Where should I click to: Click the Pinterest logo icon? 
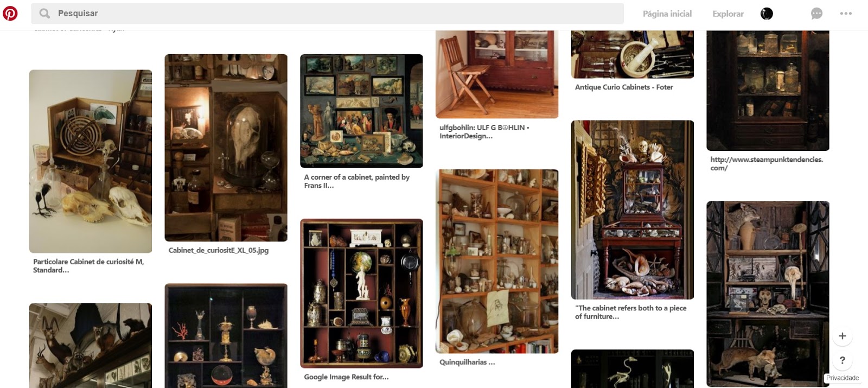(x=10, y=14)
